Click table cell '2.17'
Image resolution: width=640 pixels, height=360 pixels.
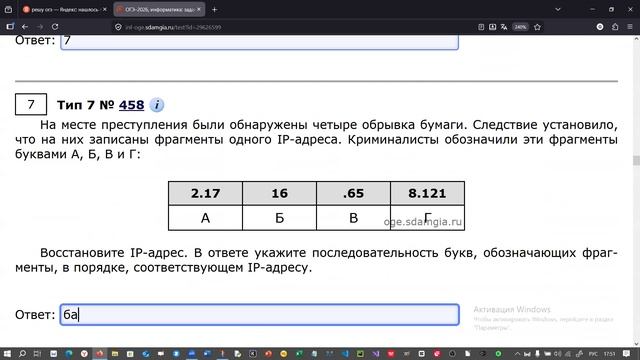coord(205,193)
